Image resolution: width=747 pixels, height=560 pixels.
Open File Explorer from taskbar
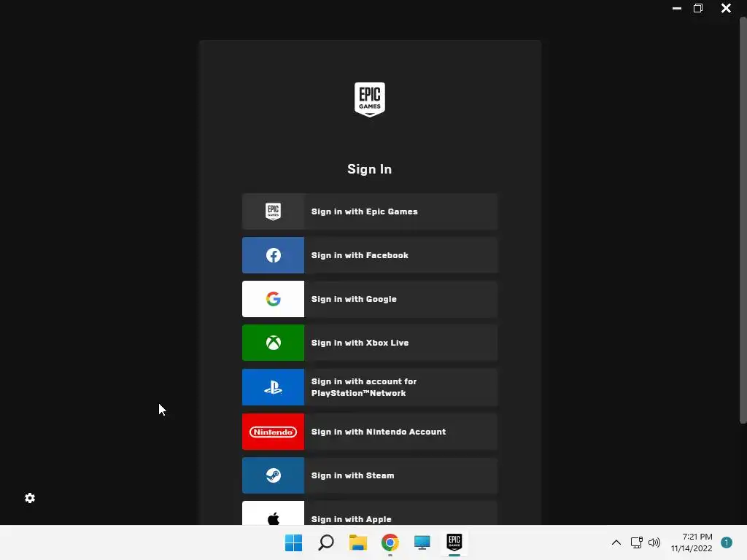[x=357, y=542]
